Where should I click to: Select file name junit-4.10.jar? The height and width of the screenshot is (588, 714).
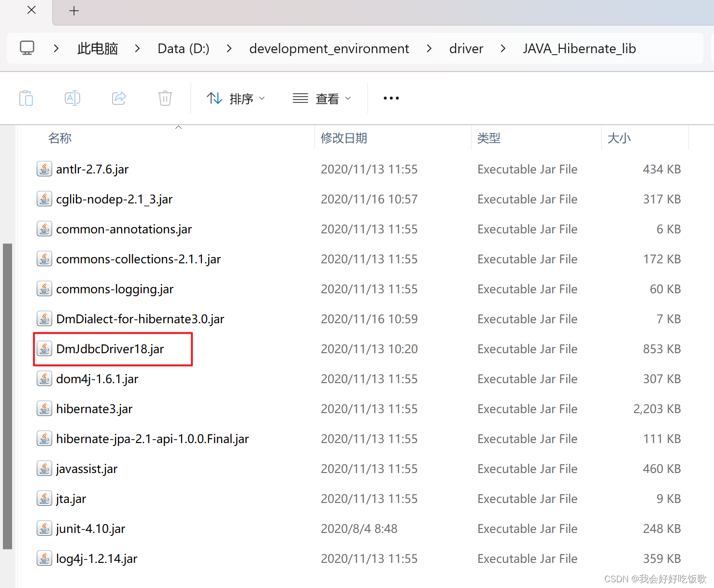coord(91,529)
